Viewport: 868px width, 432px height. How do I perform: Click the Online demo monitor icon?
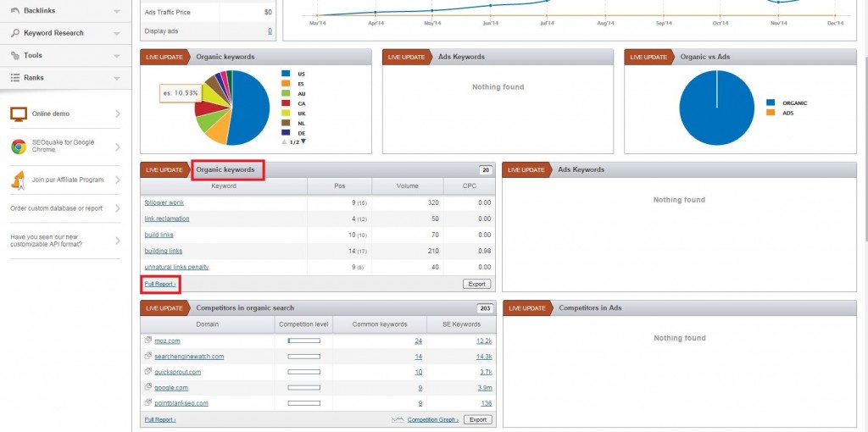click(19, 114)
